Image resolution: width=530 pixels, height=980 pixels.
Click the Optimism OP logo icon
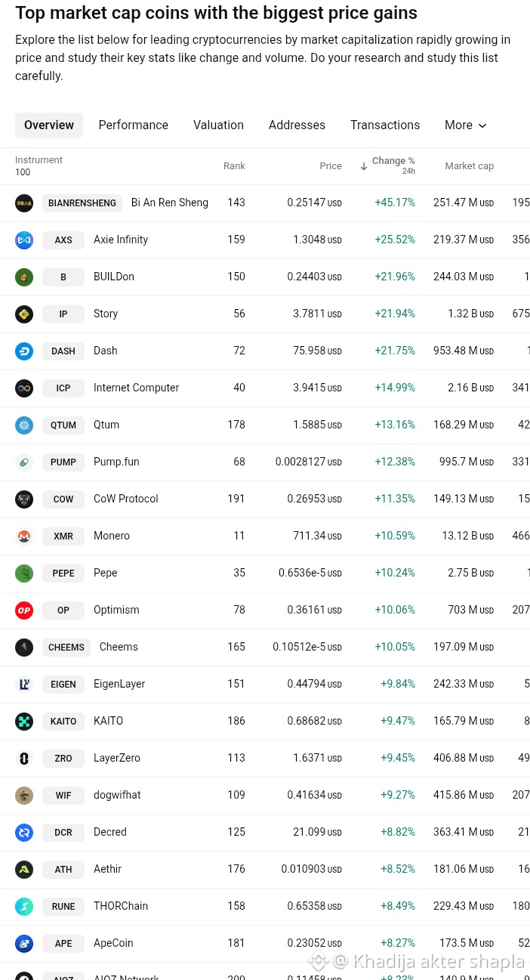click(x=24, y=611)
